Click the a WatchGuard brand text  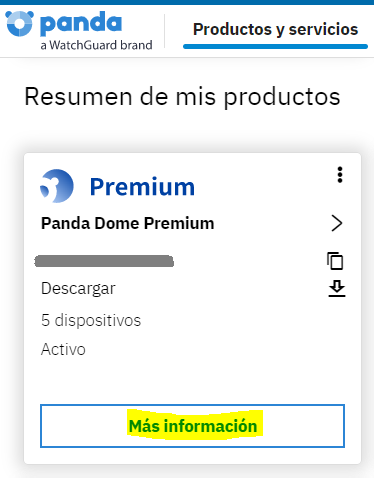pos(96,45)
